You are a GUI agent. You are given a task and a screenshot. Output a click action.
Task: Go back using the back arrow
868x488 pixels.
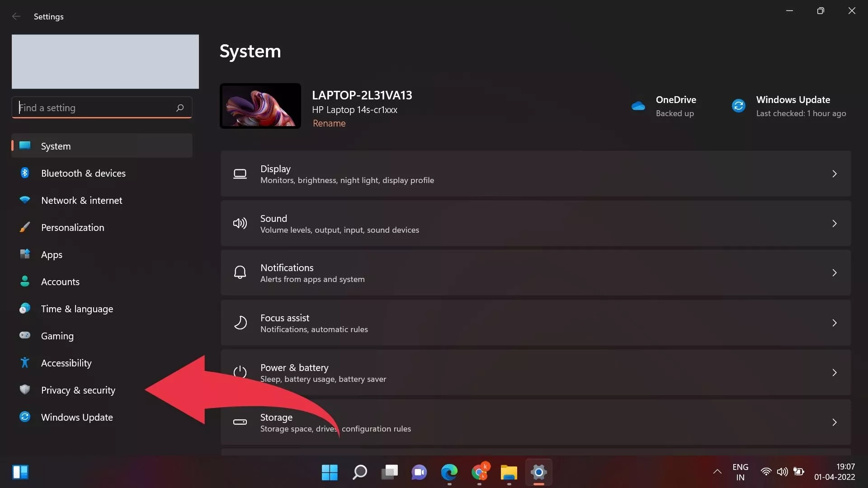pyautogui.click(x=16, y=16)
